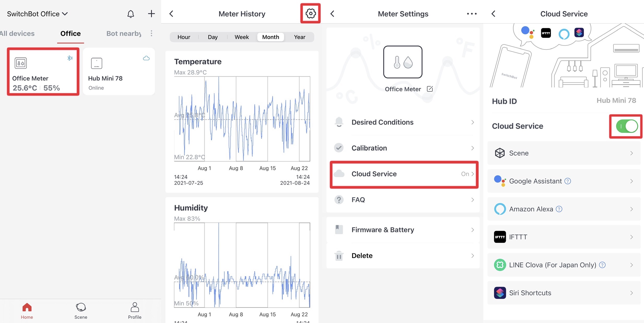The width and height of the screenshot is (644, 323).
Task: Open the Office Meter device card
Action: click(x=43, y=71)
